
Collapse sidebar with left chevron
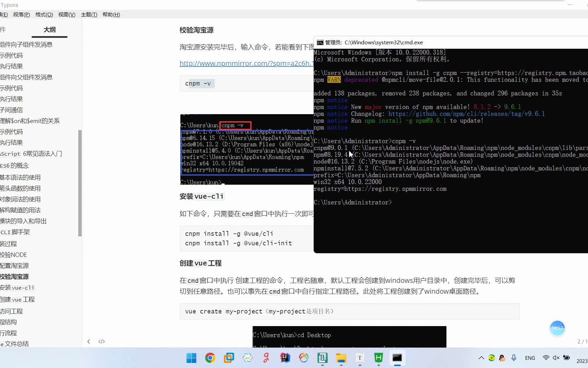(x=89, y=341)
